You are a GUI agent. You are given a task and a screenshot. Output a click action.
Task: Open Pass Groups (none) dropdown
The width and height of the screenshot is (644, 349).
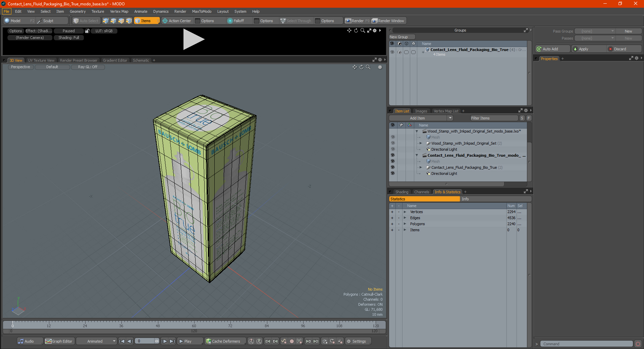click(x=595, y=31)
